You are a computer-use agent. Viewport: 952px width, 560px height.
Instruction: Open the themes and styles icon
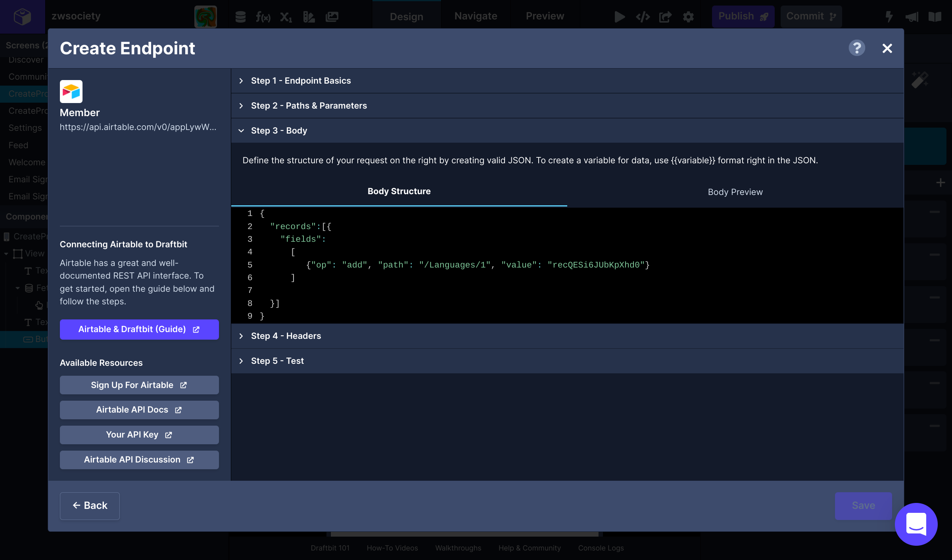[x=309, y=17]
